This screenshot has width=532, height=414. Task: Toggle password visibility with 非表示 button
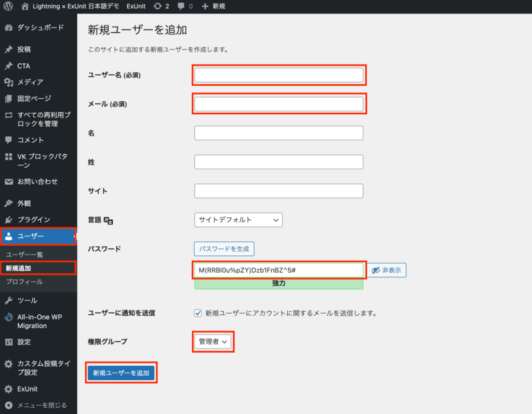tap(387, 271)
